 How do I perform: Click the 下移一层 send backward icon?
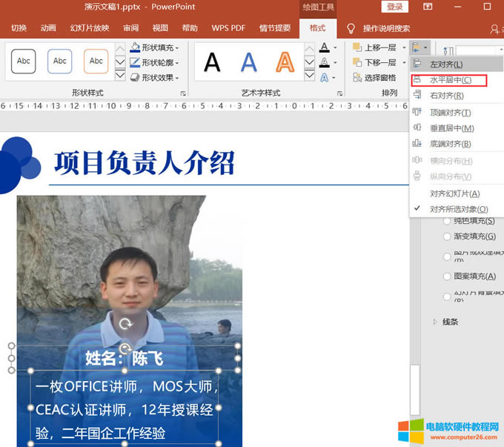pos(356,62)
